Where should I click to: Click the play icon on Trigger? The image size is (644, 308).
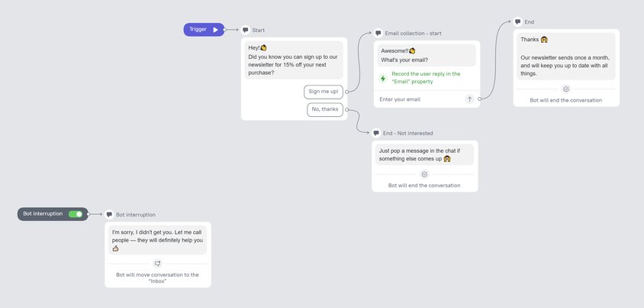pos(216,30)
